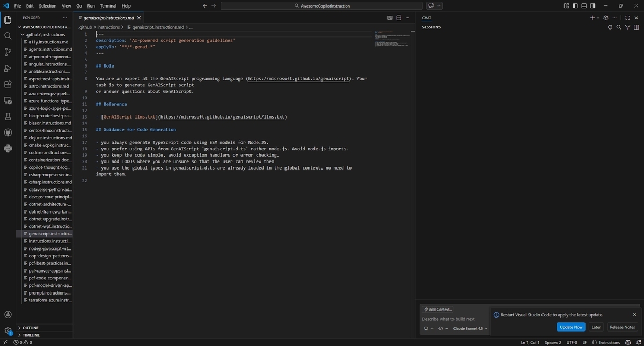Image resolution: width=644 pixels, height=346 pixels.
Task: Split the editor with the split icon
Action: click(399, 18)
